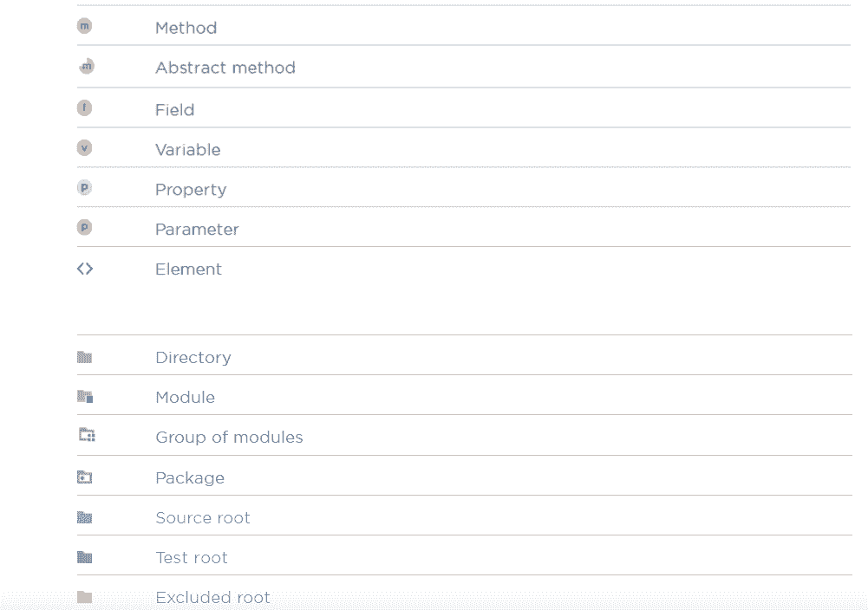
Task: Select the Excluded root folder icon
Action: [x=84, y=597]
